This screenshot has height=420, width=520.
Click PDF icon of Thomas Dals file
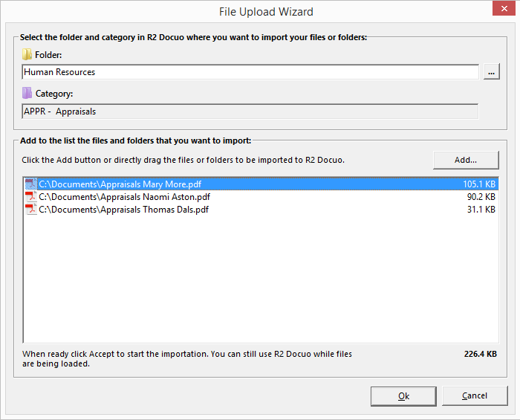(31, 210)
